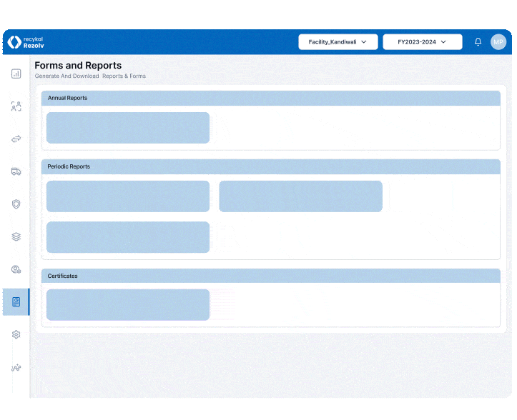
Task: Open the transfer arrows icon in sidebar
Action: coord(16,139)
